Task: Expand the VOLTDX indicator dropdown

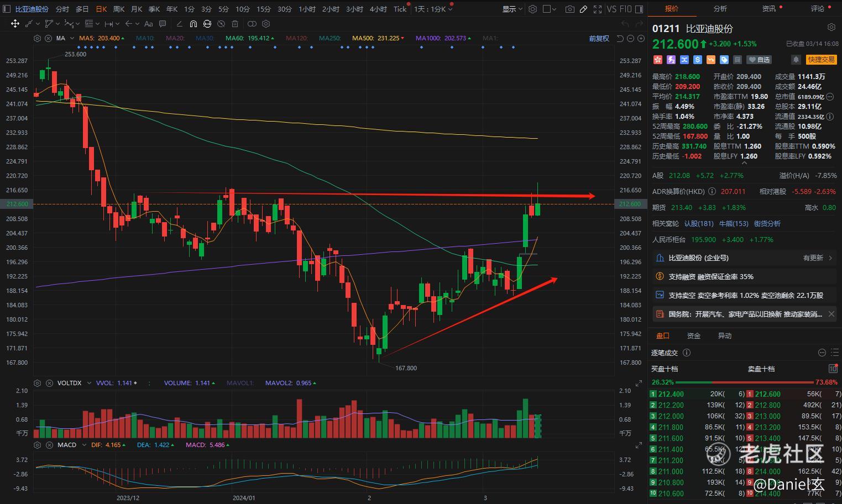Action: tap(88, 383)
